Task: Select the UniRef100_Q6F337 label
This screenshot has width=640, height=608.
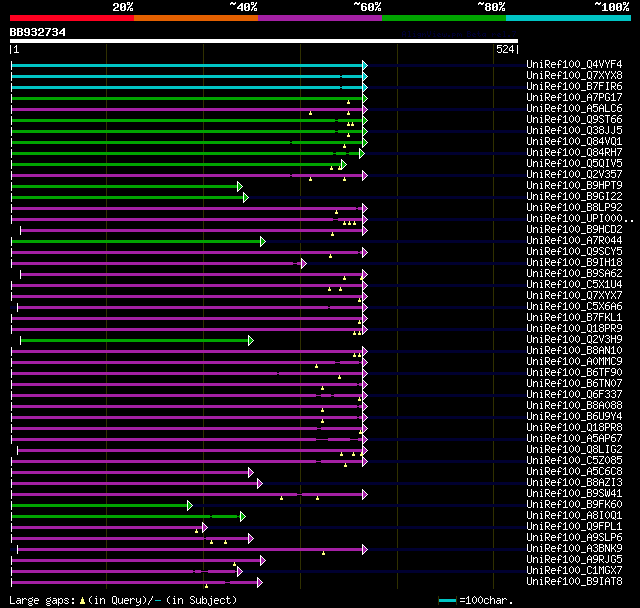Action: tap(574, 395)
